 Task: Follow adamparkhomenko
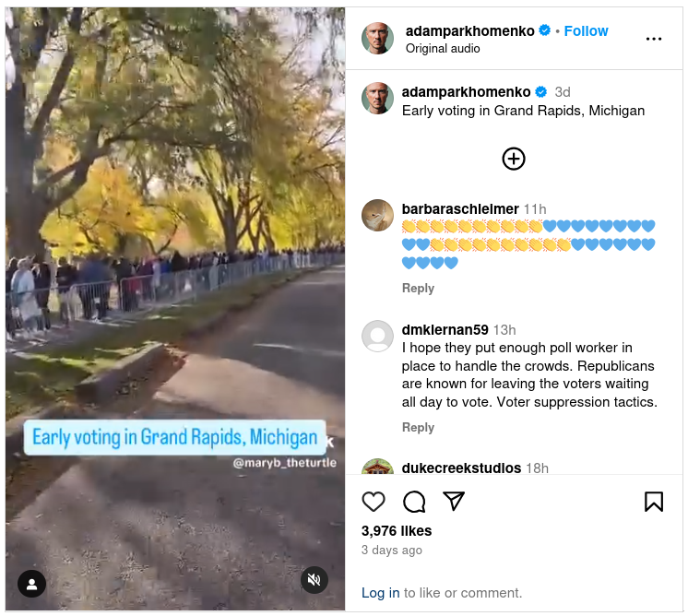click(586, 31)
